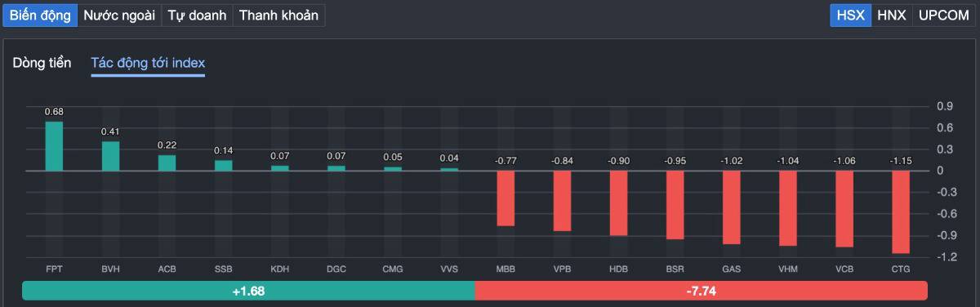Click the -1.02 value above GAS
Screen dimensions: 980x307
point(731,161)
